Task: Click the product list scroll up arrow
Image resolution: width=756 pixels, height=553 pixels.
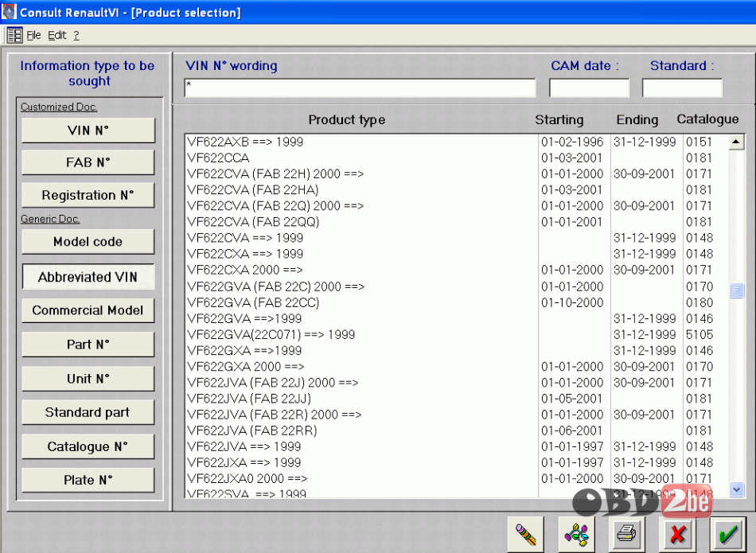Action: tap(736, 142)
